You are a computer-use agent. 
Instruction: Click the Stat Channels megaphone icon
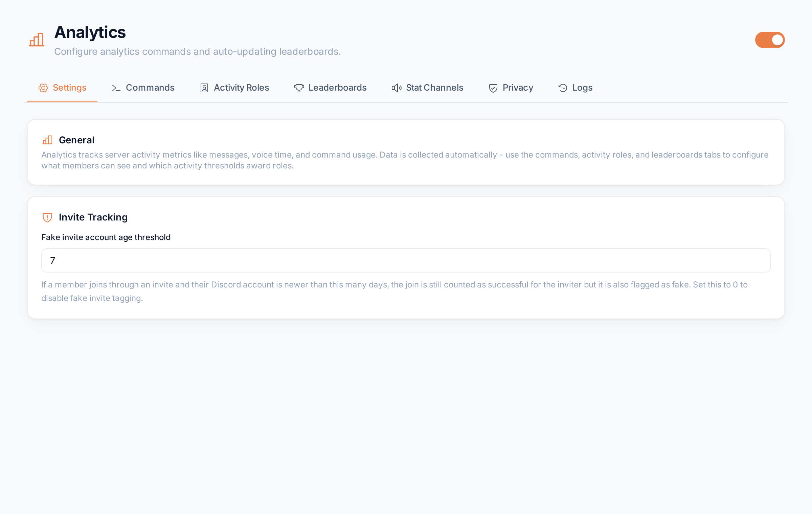point(397,88)
